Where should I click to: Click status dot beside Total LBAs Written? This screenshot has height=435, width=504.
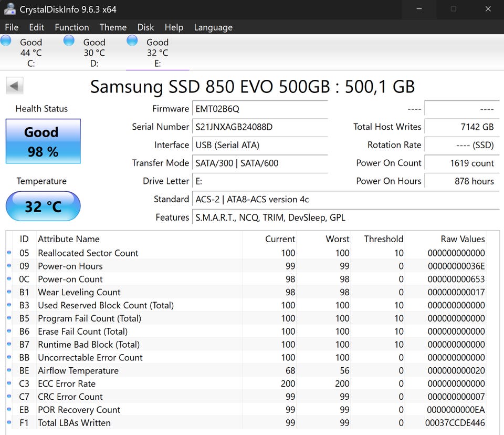point(9,423)
